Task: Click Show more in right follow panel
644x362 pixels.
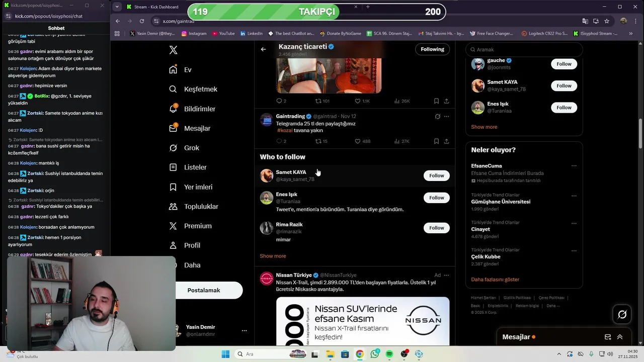Action: click(484, 127)
